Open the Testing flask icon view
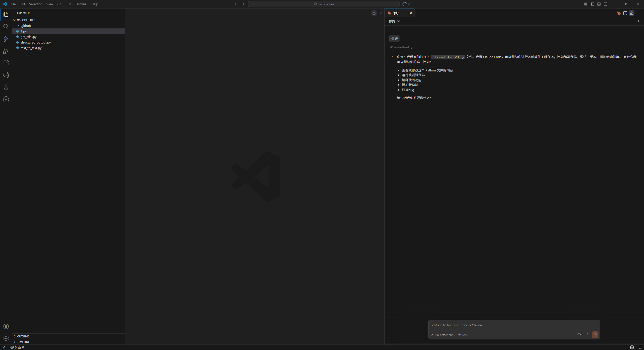Screen dimensions: 644x350 (x=6, y=87)
